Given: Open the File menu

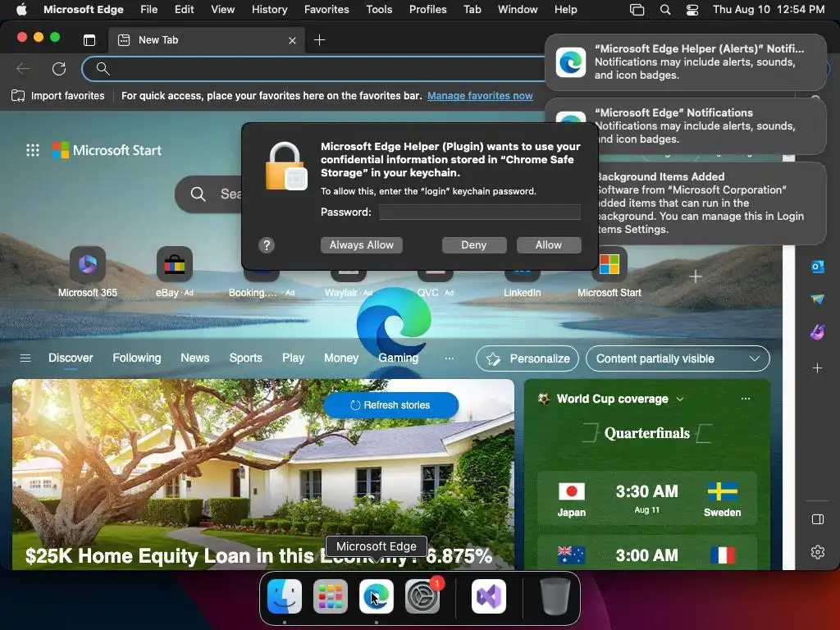Looking at the screenshot, I should 149,9.
